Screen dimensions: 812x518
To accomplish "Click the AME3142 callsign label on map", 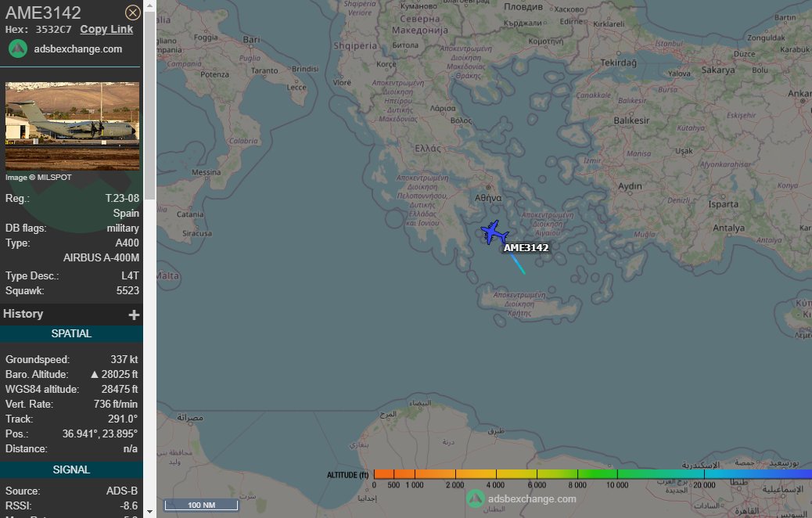I will (526, 247).
